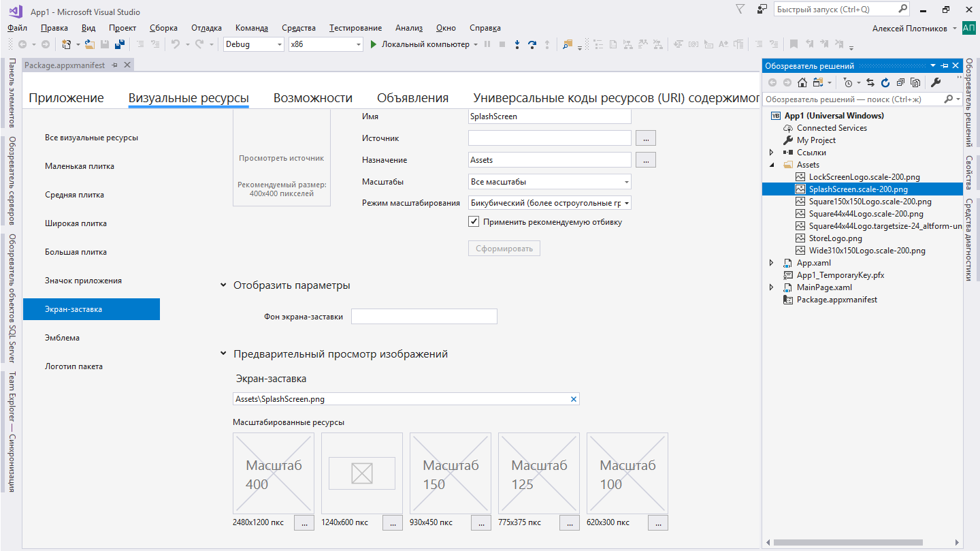
Task: Open the Properties wrench icon in Solution Explorer
Action: click(934, 82)
